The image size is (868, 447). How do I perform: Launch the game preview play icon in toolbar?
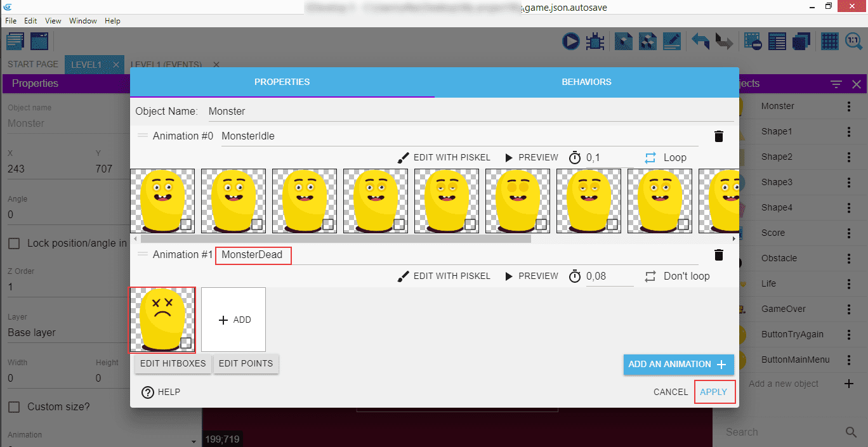[x=570, y=42]
